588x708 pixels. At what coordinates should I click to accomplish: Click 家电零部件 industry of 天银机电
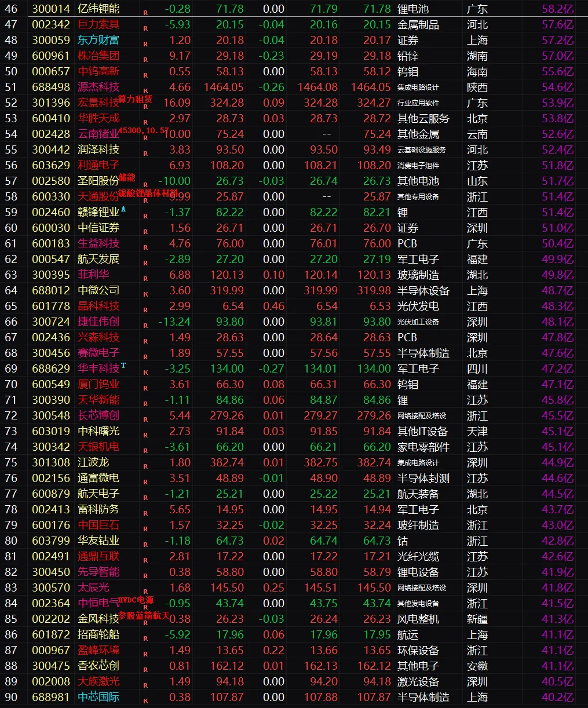click(x=423, y=447)
